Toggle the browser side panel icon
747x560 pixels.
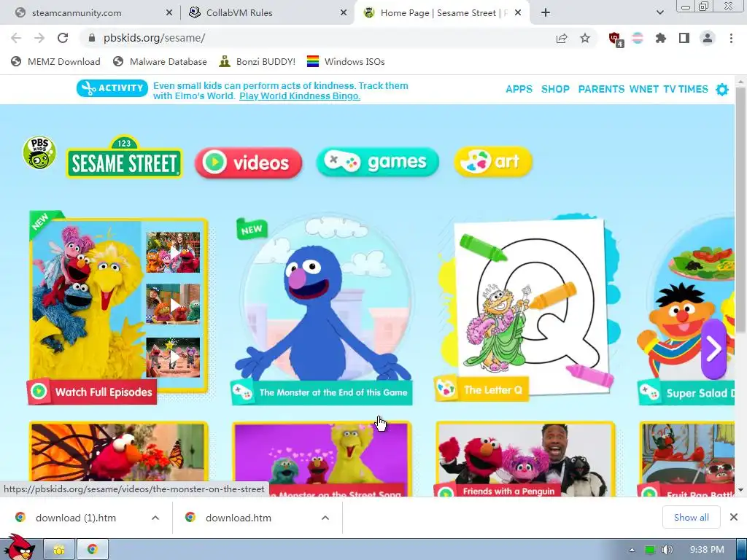pos(684,38)
